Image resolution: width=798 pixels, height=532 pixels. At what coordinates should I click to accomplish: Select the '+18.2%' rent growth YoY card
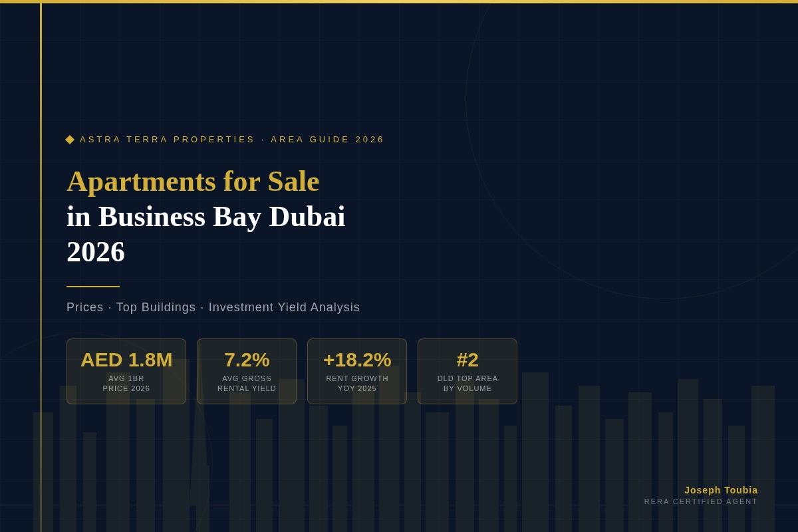tap(357, 371)
